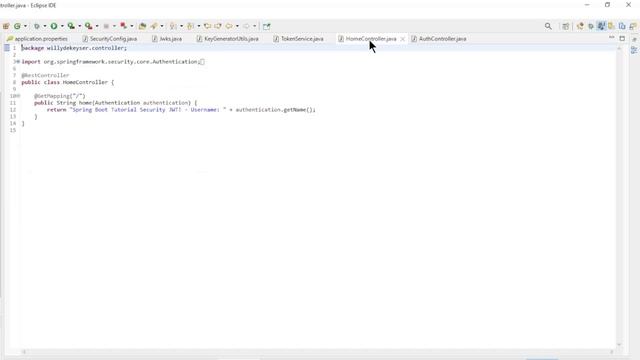Click the Next Edit Location arrow icon
Screen dimensions: 640x360
click(218, 26)
